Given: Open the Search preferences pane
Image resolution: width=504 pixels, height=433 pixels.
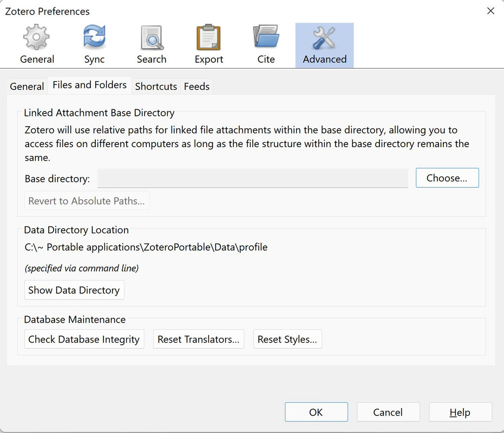Looking at the screenshot, I should tap(152, 45).
